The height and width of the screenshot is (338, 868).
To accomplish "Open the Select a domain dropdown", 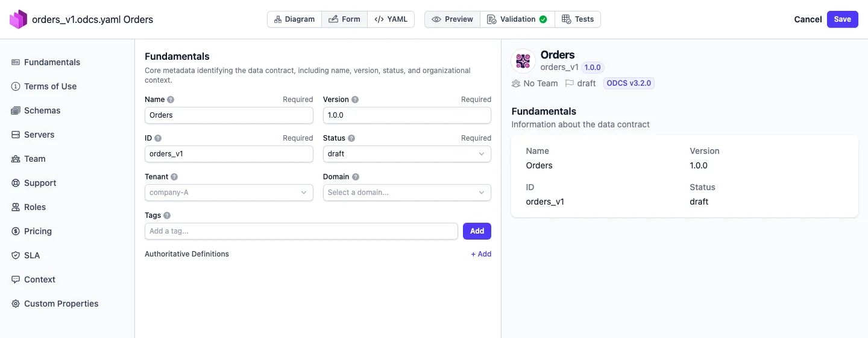I will (x=407, y=193).
